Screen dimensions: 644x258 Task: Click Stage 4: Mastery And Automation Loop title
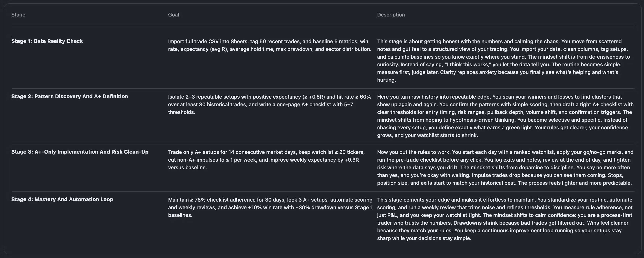(62, 199)
